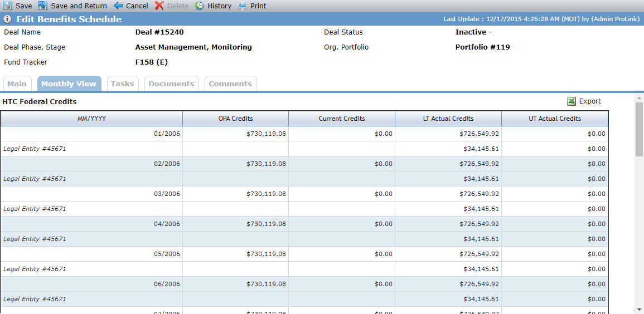
Task: Click $34,145.61 in row under 05/2006
Action: coord(481,269)
